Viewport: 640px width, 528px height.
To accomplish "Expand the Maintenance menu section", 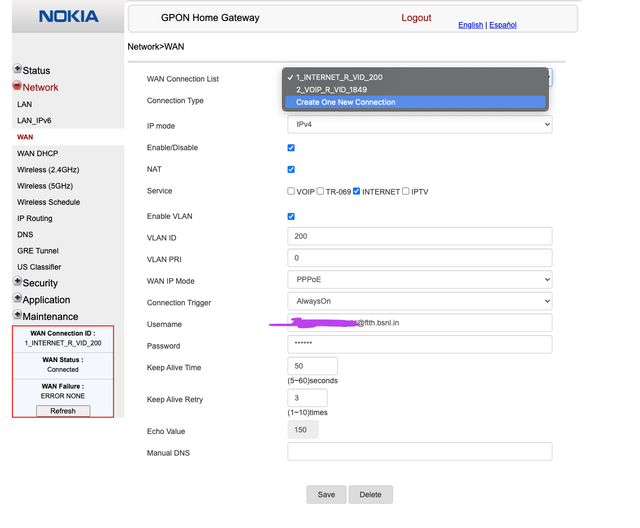I will (49, 316).
